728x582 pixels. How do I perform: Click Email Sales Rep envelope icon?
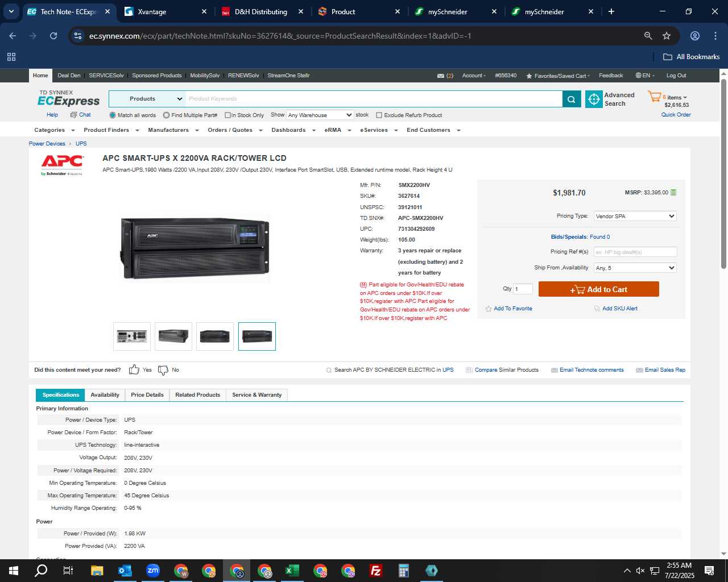639,370
